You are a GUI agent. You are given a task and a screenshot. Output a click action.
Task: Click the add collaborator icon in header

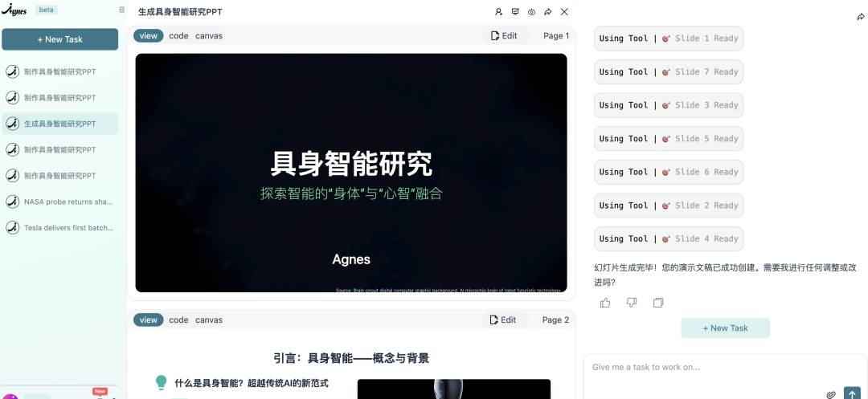tap(499, 11)
